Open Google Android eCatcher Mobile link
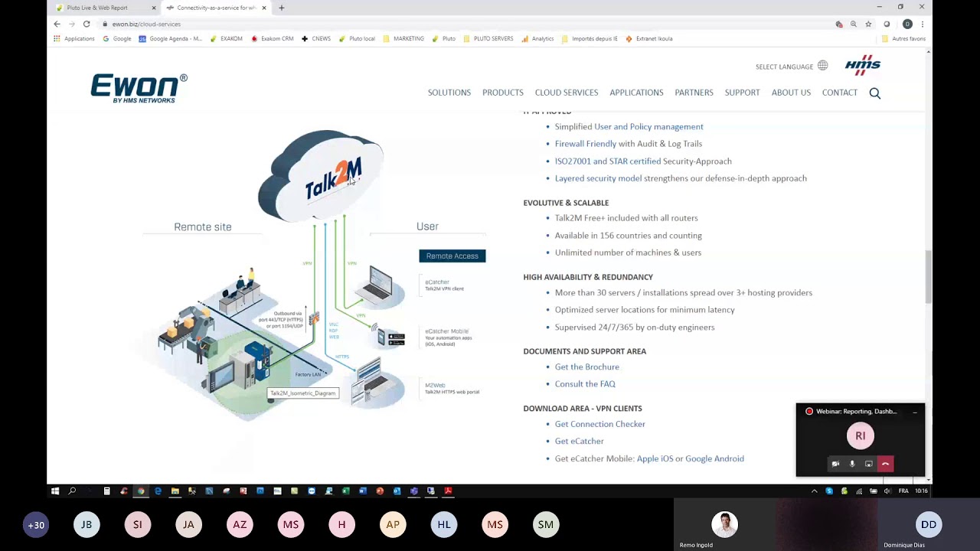980x551 pixels. point(714,459)
